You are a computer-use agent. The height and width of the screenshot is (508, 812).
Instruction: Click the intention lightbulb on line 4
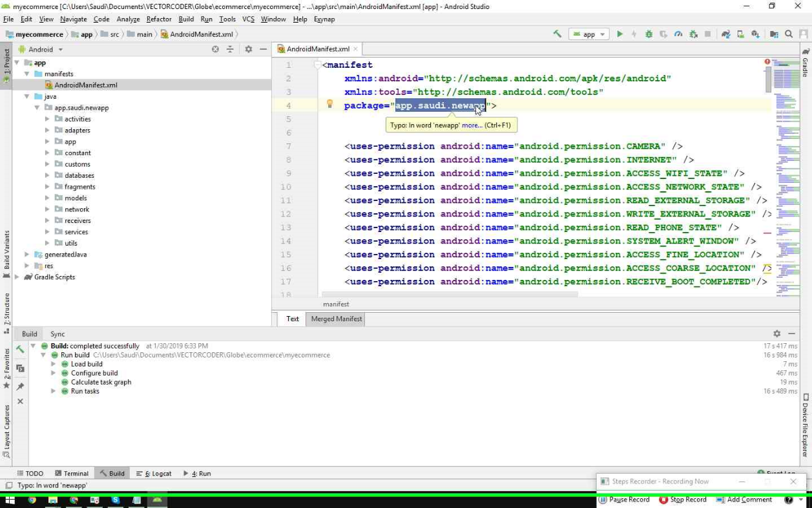coord(329,104)
